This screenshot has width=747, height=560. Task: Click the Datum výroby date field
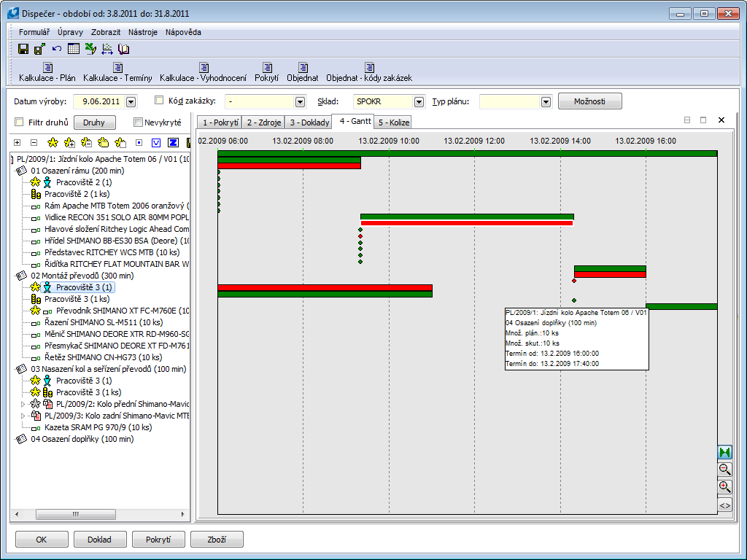coord(99,101)
